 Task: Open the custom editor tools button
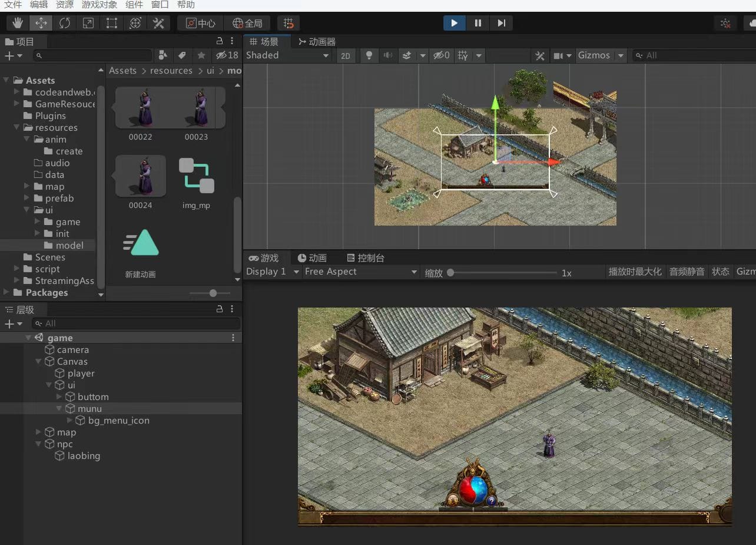(158, 23)
